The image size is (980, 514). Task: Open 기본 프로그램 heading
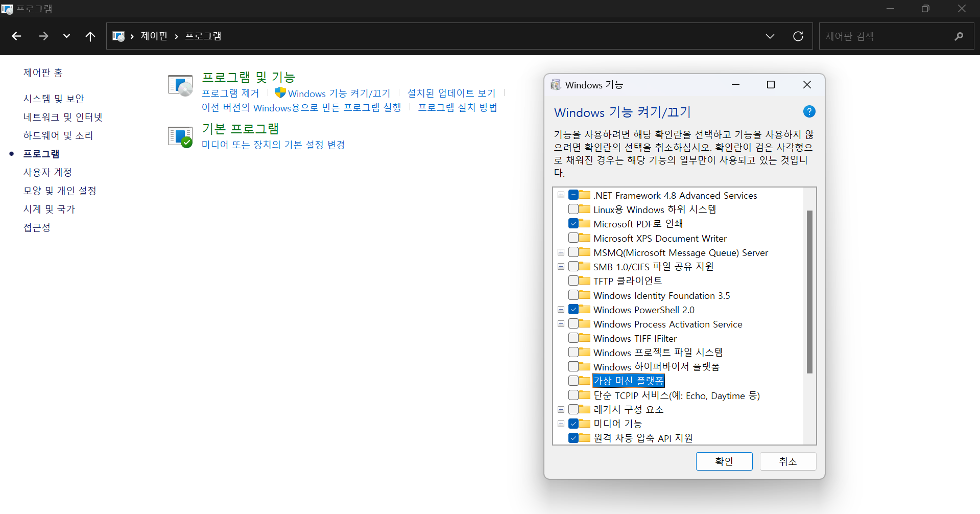(241, 129)
